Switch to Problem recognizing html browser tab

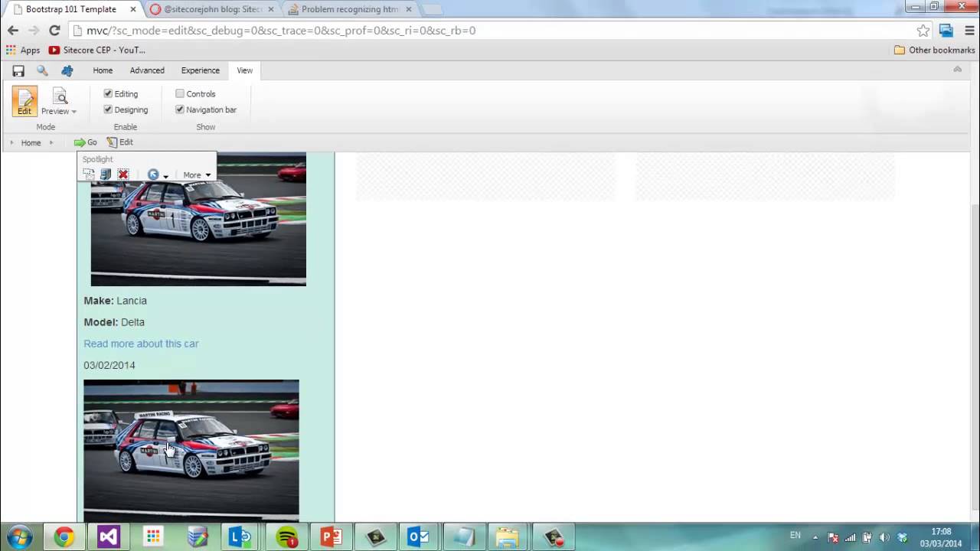coord(351,9)
